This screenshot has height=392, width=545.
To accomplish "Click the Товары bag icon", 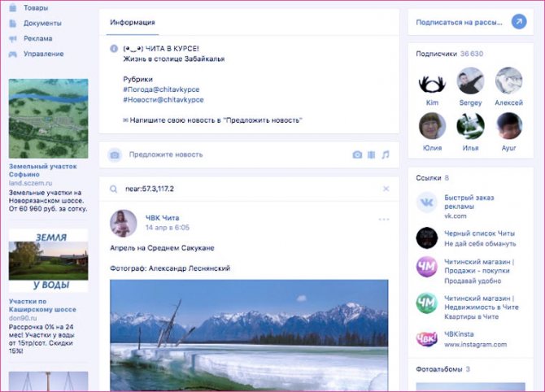I will click(13, 7).
